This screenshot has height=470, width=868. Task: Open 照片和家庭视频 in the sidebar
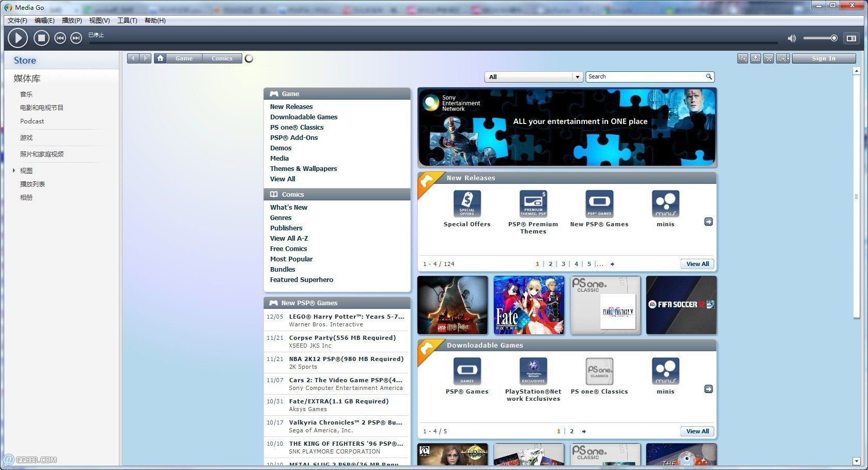[x=42, y=154]
